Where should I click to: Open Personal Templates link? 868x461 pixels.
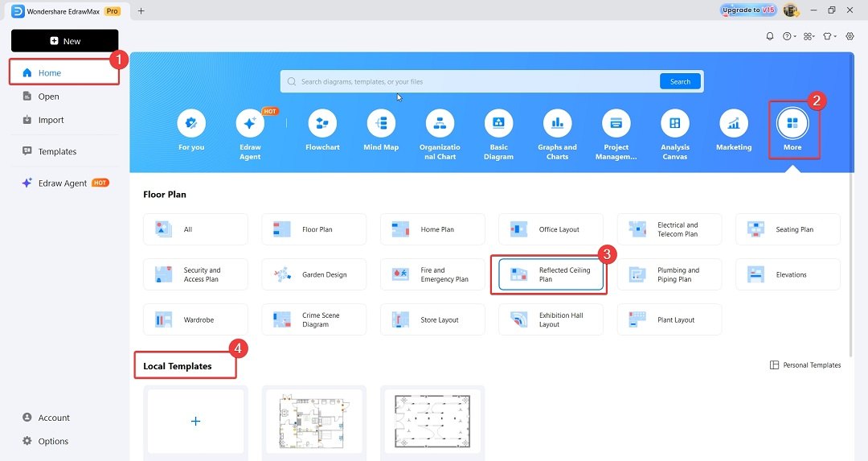pos(805,365)
